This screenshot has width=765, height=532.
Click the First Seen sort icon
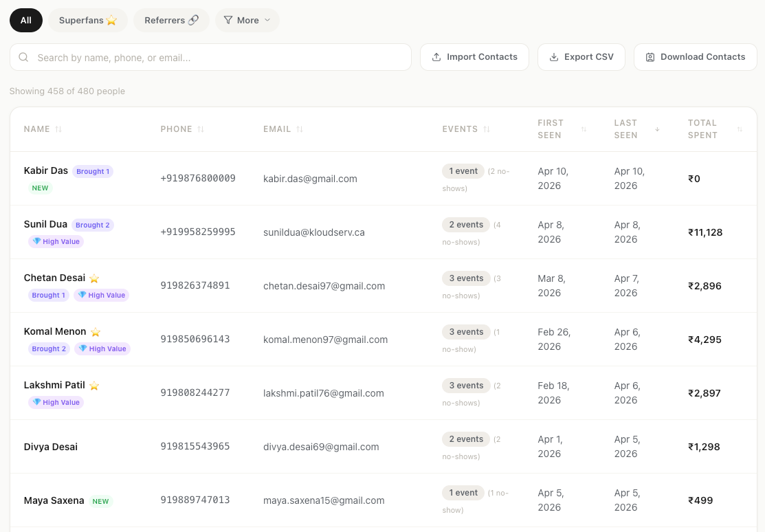[584, 129]
